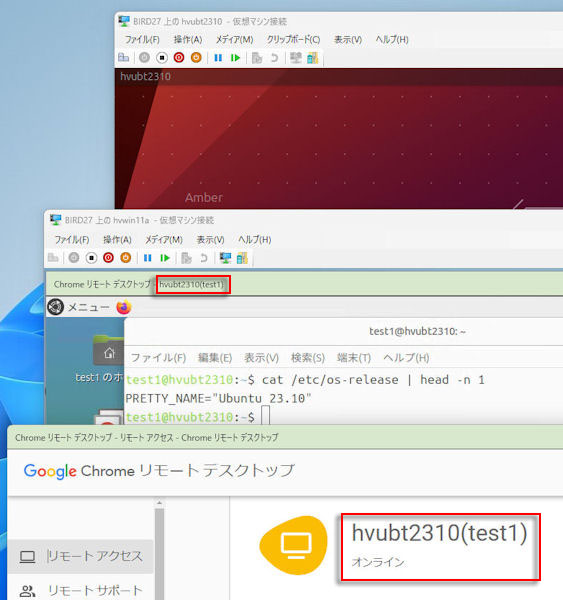Click Google Chrome リモートデスクトップ header logo
This screenshot has width=563, height=600.
point(159,471)
